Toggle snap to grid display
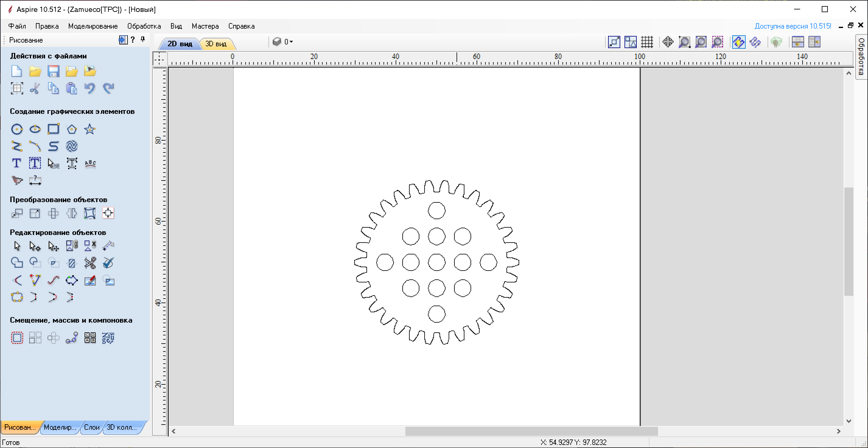The image size is (868, 448). pos(647,42)
